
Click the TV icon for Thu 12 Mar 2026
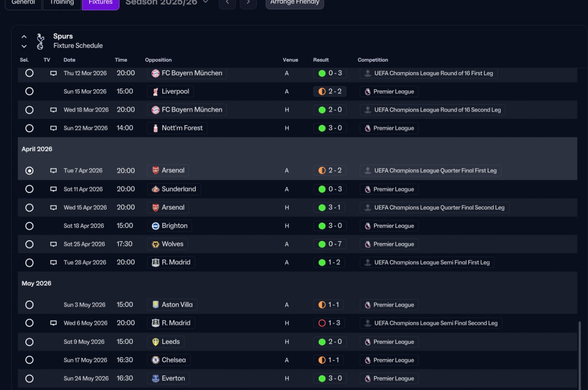(x=53, y=73)
